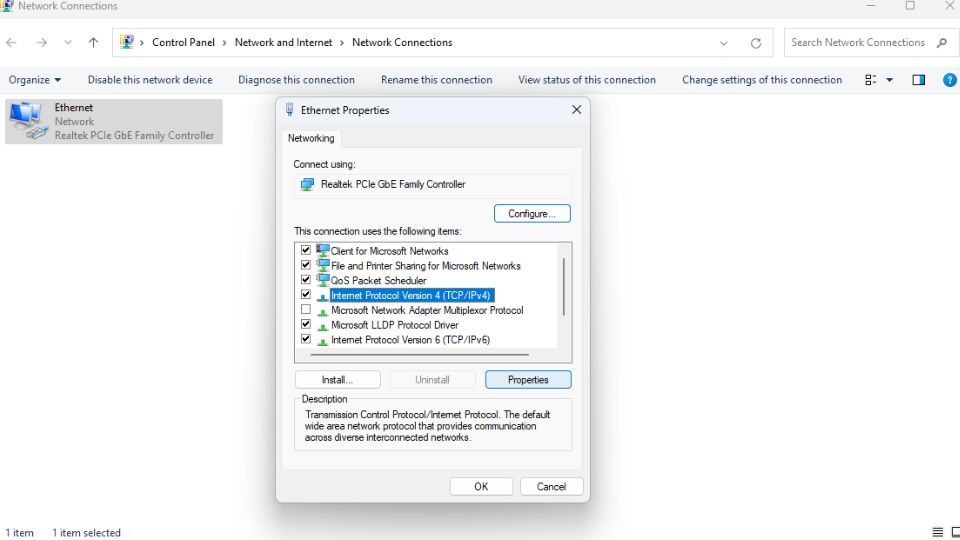Expand the chevron after Network and Internet
960x540 pixels.
[x=342, y=43]
